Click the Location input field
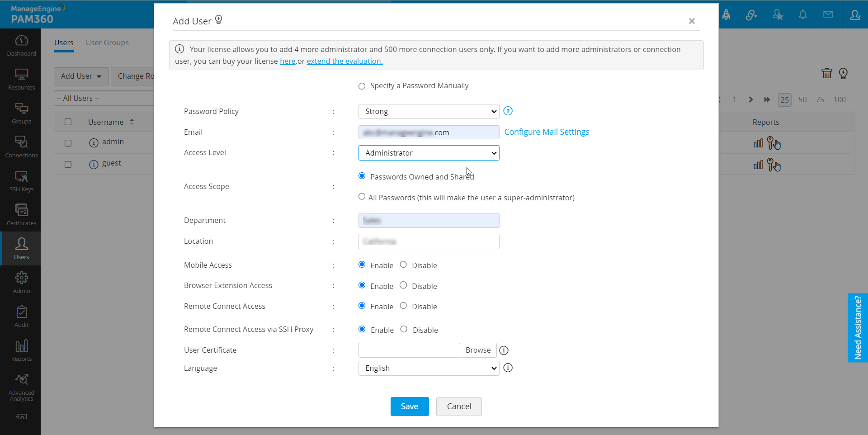This screenshot has height=435, width=868. pos(429,241)
